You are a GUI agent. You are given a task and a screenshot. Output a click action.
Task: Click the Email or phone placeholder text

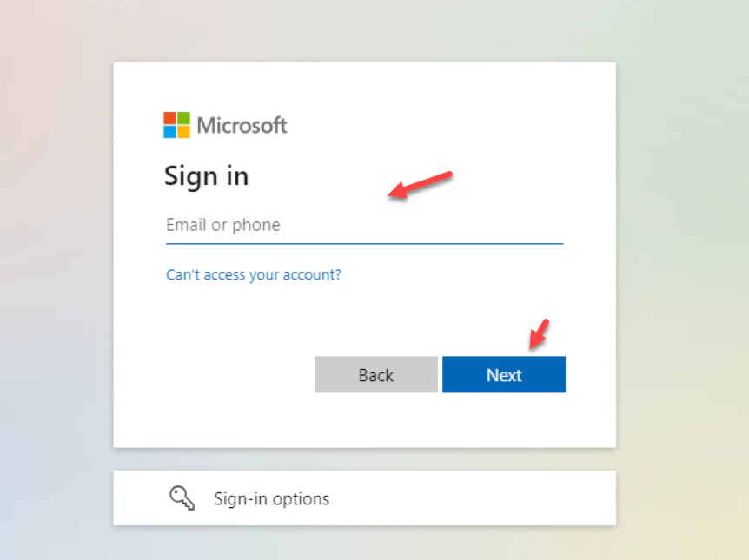[x=223, y=225]
